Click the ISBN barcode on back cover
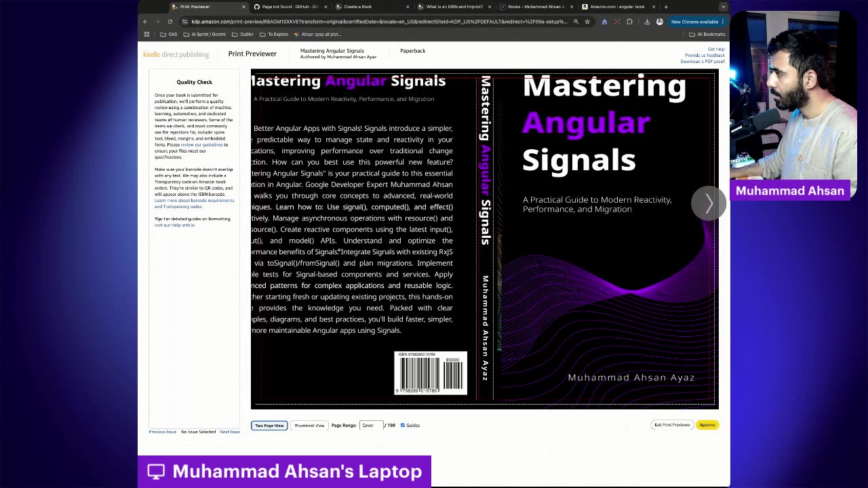 (431, 373)
